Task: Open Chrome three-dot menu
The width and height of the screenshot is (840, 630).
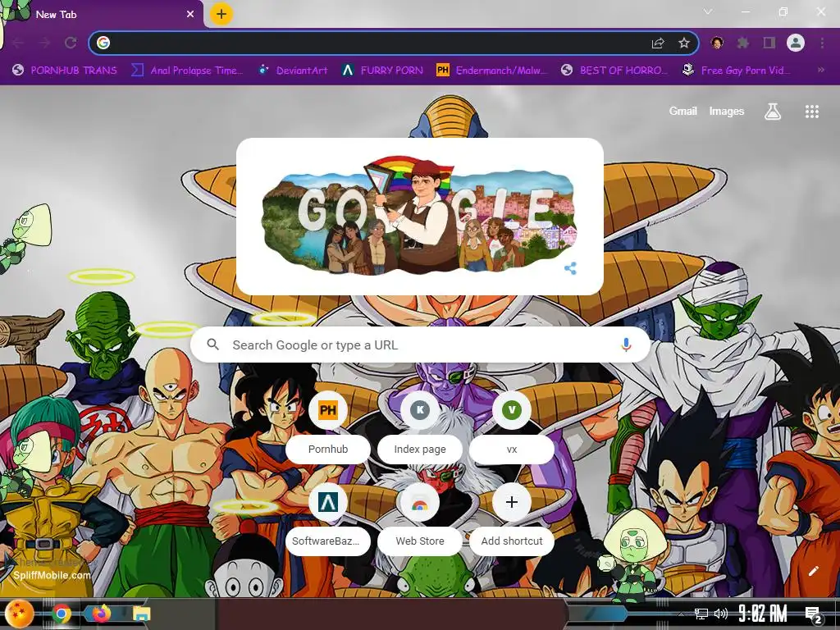Action: [x=822, y=43]
